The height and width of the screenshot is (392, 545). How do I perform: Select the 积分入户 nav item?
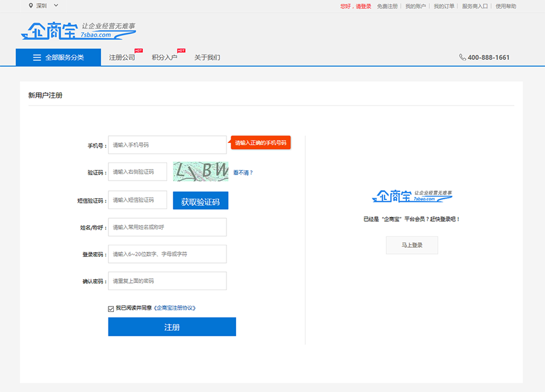tap(164, 58)
